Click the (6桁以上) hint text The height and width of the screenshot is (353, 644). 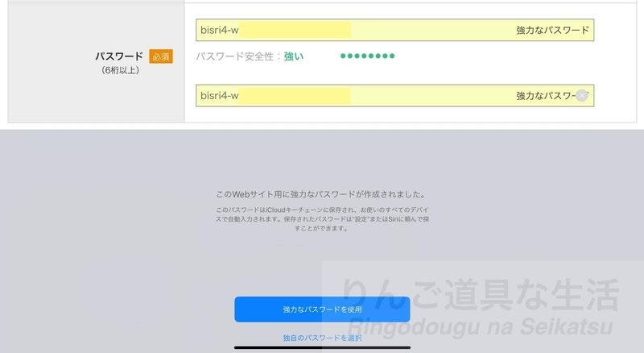[120, 70]
